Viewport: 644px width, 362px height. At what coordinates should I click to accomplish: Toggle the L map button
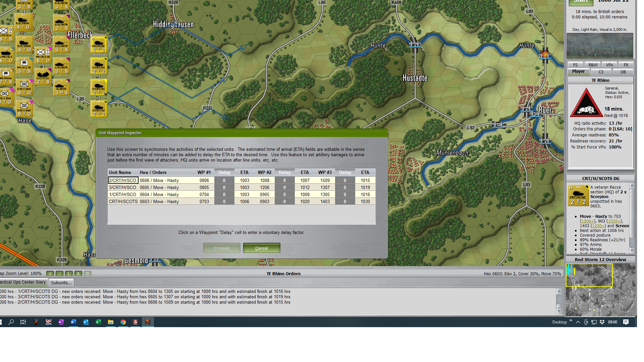[69, 274]
